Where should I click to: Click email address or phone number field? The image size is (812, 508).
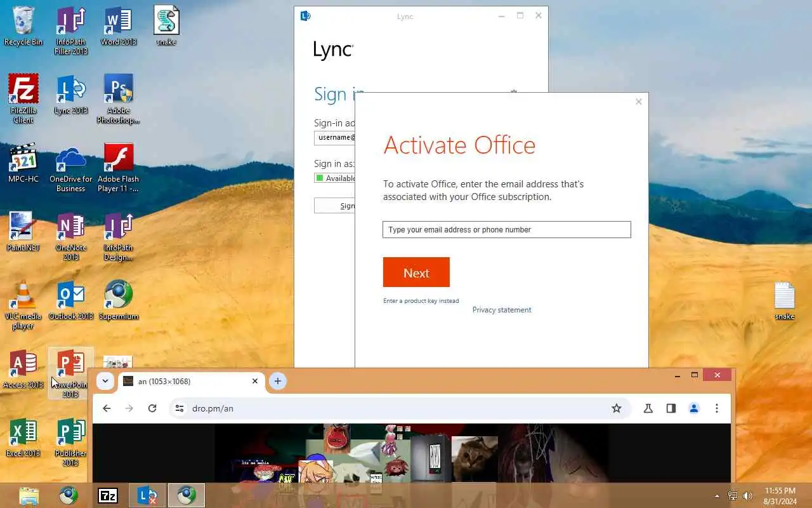pos(507,230)
